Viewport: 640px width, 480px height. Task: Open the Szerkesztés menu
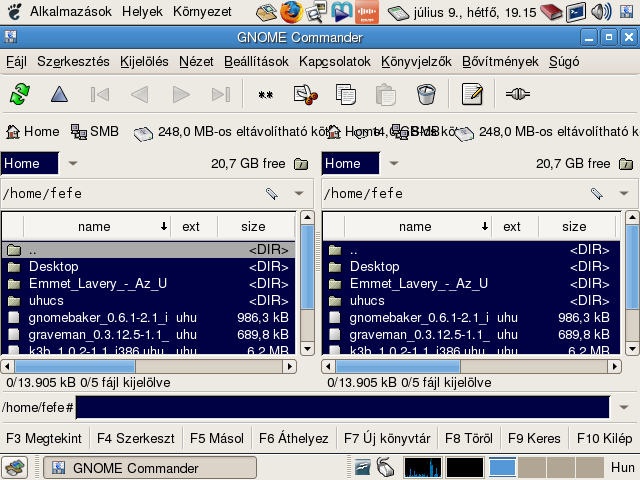click(73, 62)
